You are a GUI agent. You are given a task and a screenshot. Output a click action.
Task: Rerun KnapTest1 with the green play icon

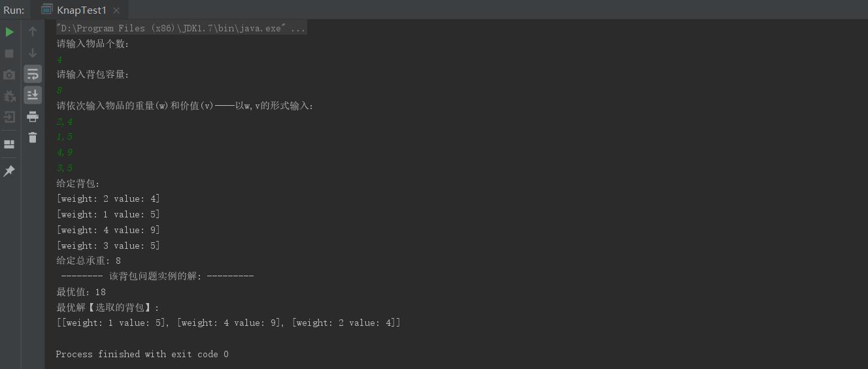click(9, 32)
